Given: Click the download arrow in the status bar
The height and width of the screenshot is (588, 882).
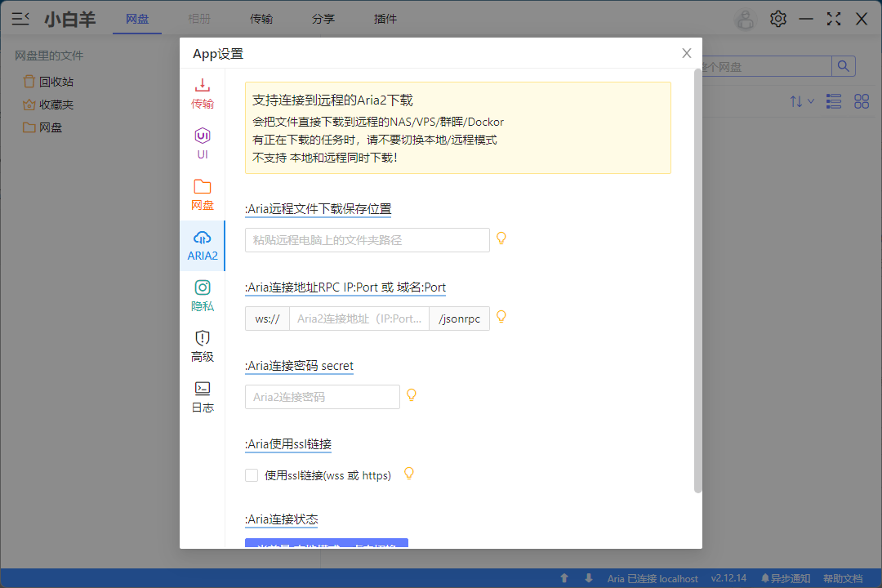Looking at the screenshot, I should [587, 578].
